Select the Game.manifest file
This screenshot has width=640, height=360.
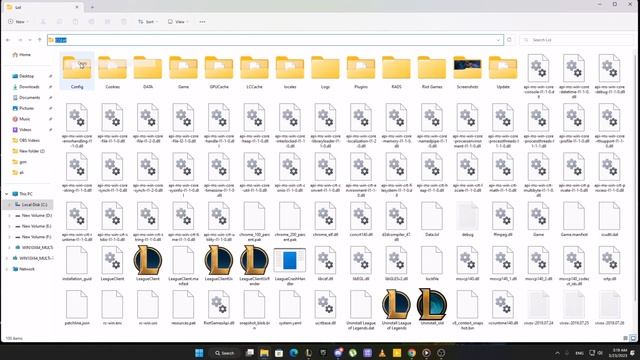[574, 219]
